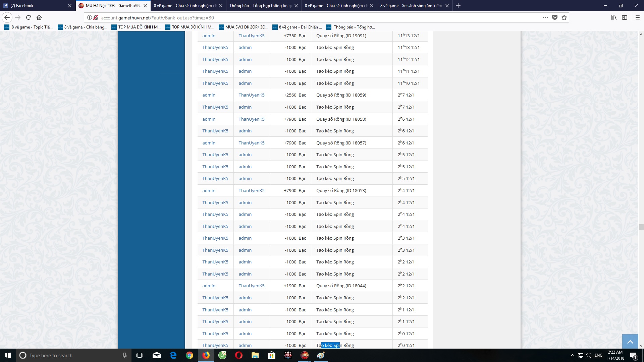This screenshot has height=362, width=644.
Task: Open Google Chrome in the taskbar
Action: pos(190,355)
